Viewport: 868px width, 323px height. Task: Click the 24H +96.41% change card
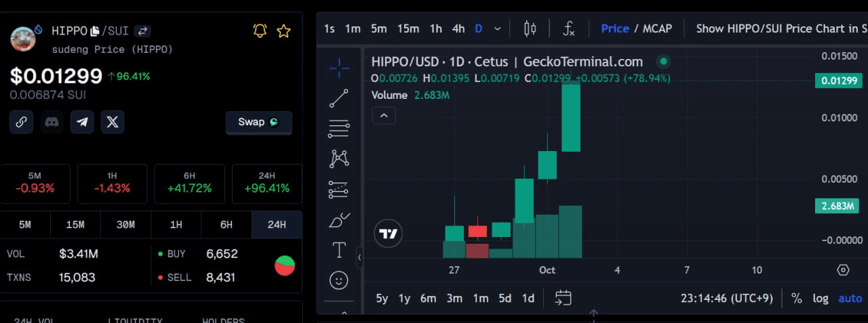(x=267, y=184)
